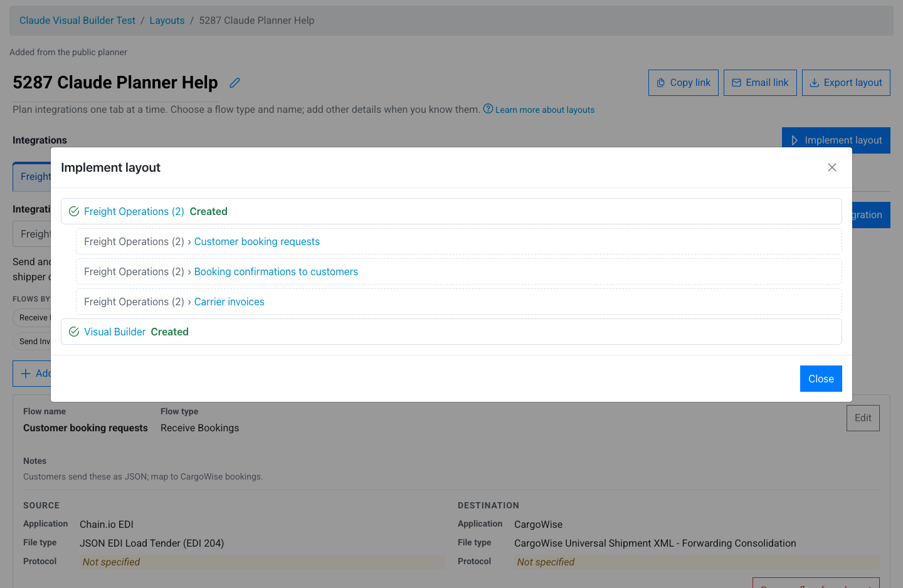This screenshot has width=903, height=588.
Task: Open Freight Operations (2) created link
Action: (x=134, y=211)
